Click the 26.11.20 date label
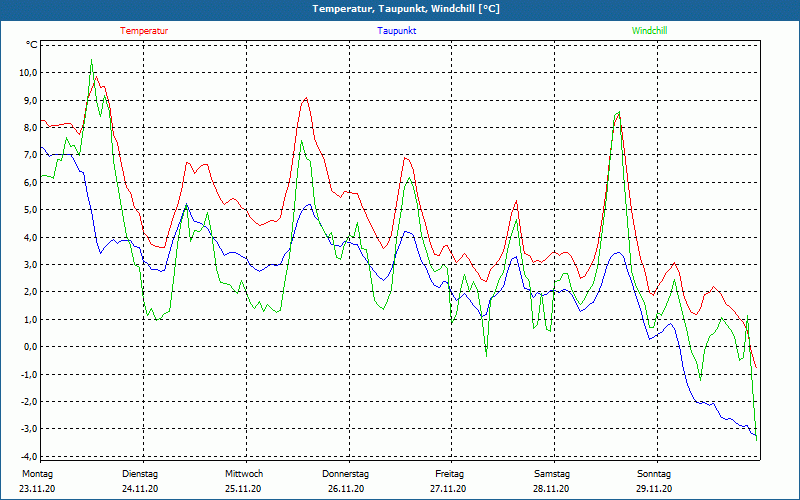Viewport: 800px width, 500px height. [x=346, y=489]
